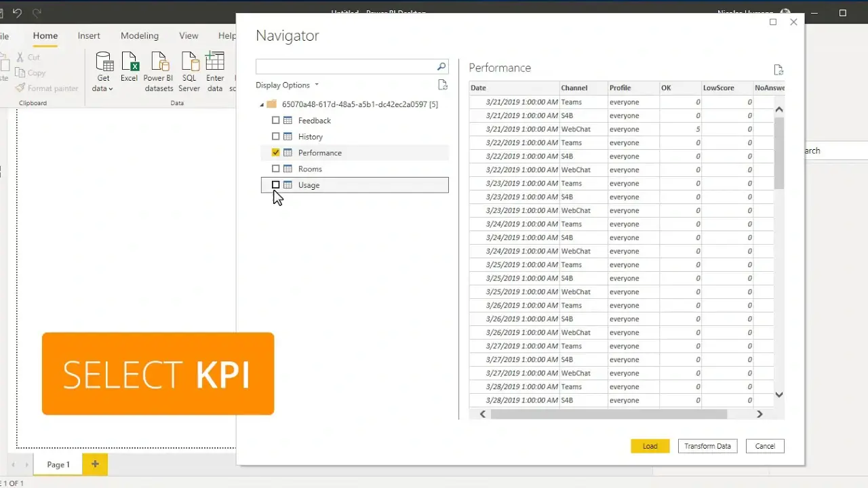Select the Page 1 tab
The height and width of the screenshot is (488, 868).
(x=58, y=464)
